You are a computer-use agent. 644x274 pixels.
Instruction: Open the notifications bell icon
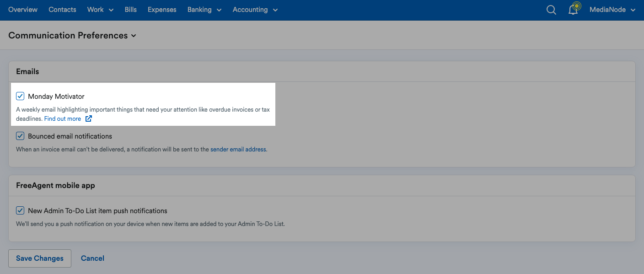coord(574,9)
